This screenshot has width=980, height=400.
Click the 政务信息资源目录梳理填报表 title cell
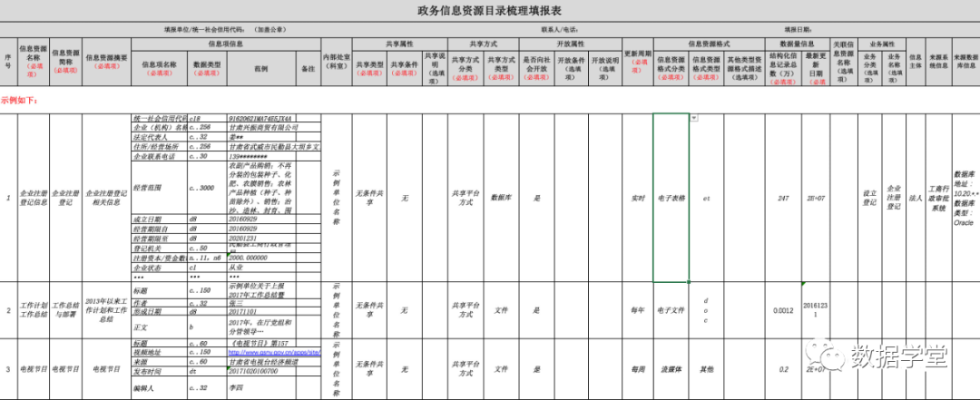tap(489, 11)
